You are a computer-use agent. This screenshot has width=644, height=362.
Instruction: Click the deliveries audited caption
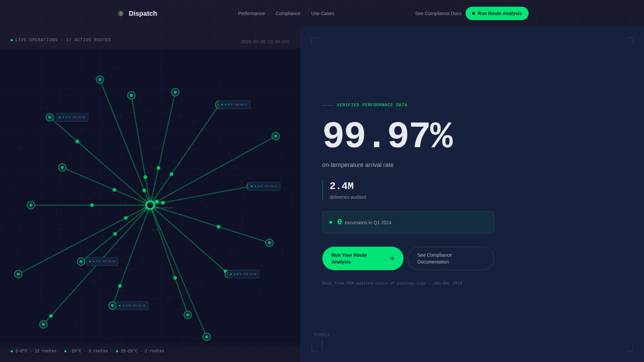347,197
